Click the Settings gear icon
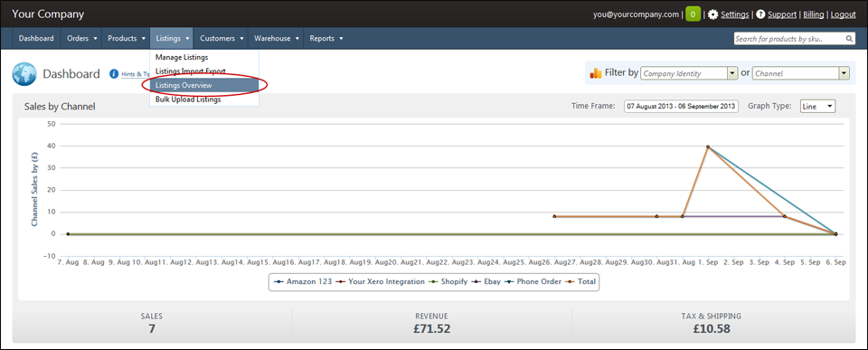The image size is (868, 350). tap(713, 14)
